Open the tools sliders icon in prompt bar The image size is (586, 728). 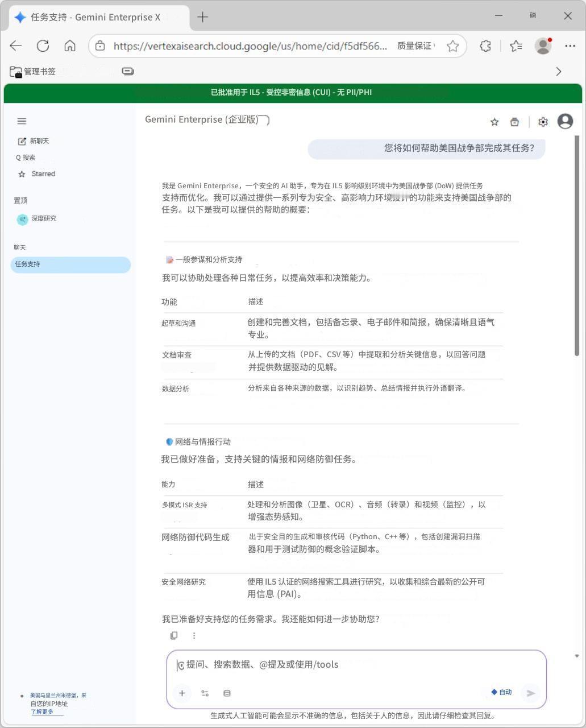205,693
